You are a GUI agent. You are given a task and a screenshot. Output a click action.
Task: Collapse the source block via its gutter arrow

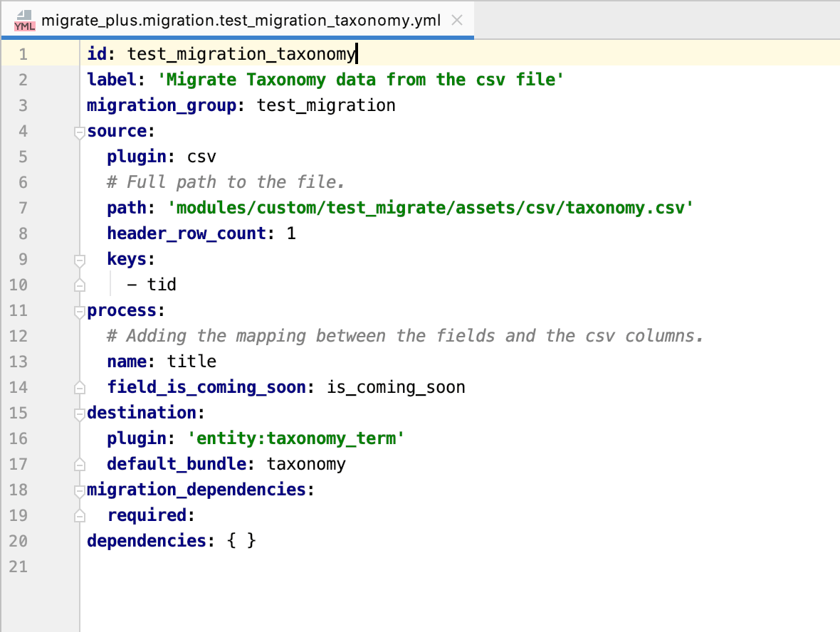[79, 131]
